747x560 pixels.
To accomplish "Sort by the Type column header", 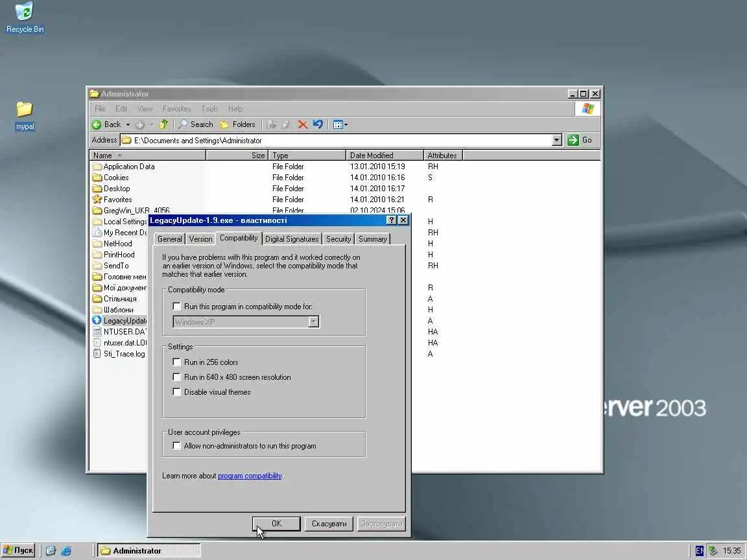I will tap(307, 156).
